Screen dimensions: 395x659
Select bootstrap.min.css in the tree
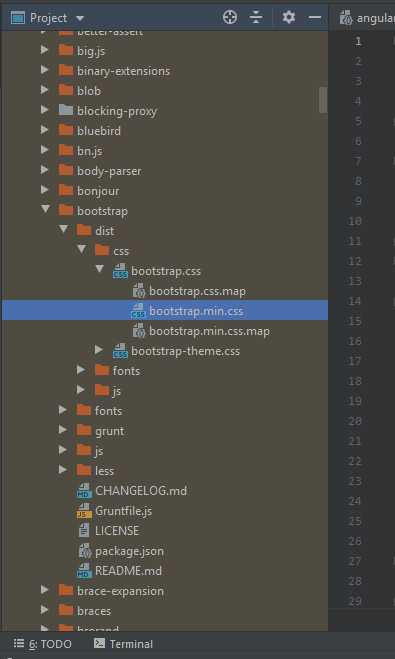(196, 311)
